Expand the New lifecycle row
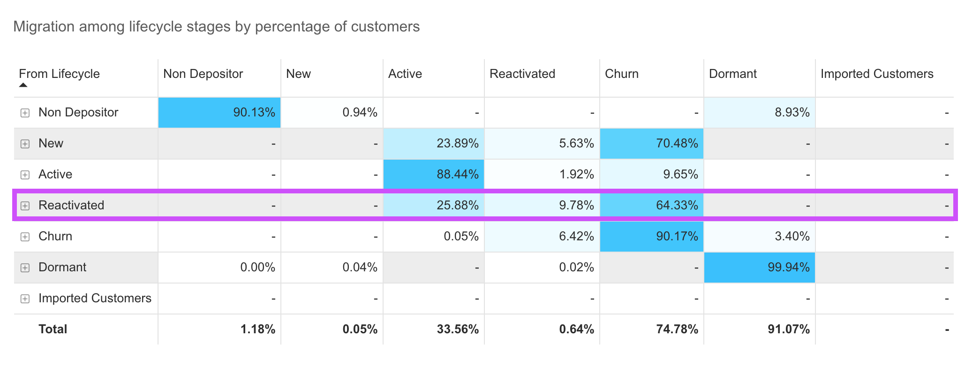This screenshot has width=980, height=368. 25,144
